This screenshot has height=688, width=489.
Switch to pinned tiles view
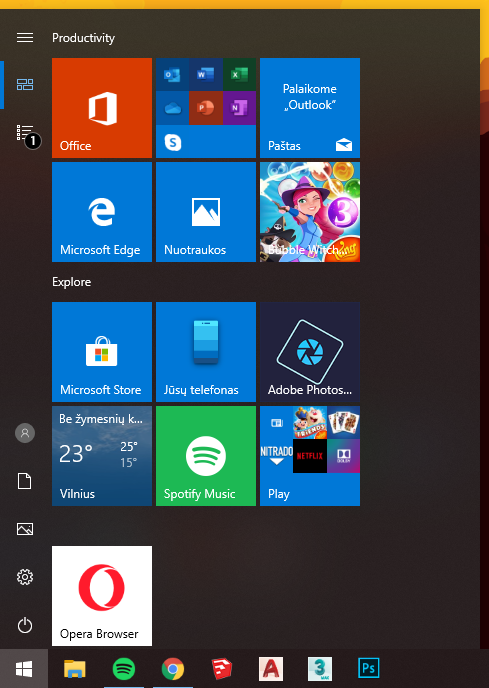[25, 84]
